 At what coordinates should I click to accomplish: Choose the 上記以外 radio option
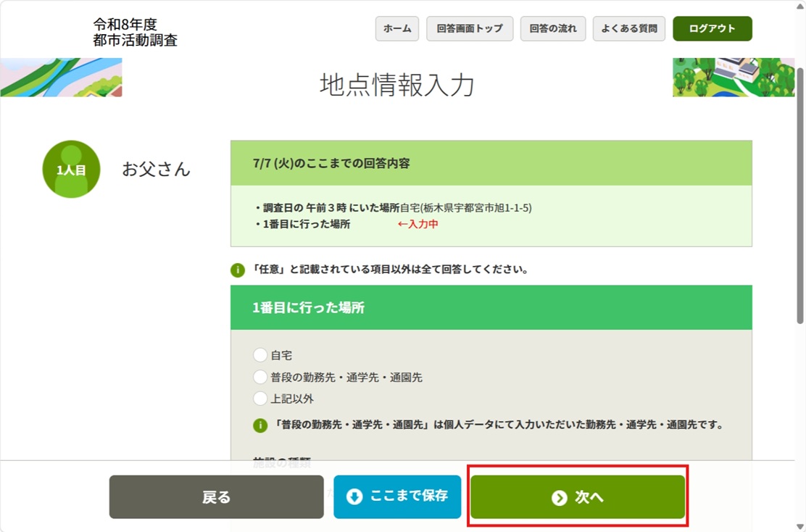260,399
